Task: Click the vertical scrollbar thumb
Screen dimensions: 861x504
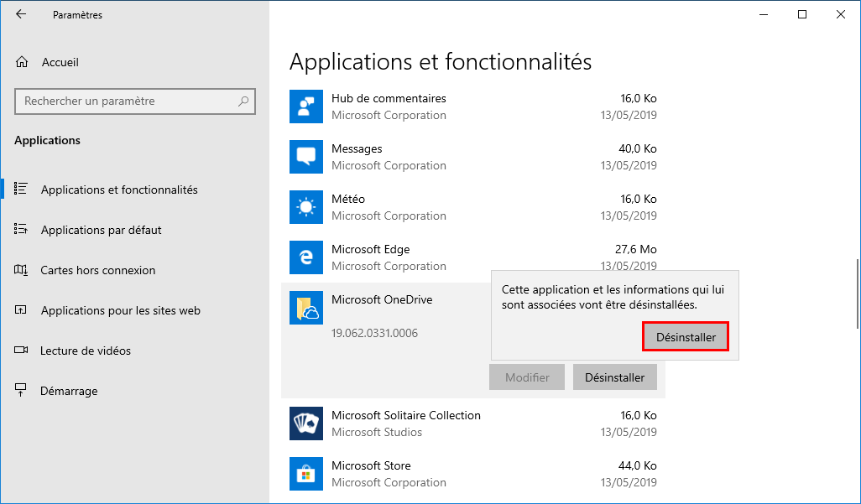Action: click(858, 294)
